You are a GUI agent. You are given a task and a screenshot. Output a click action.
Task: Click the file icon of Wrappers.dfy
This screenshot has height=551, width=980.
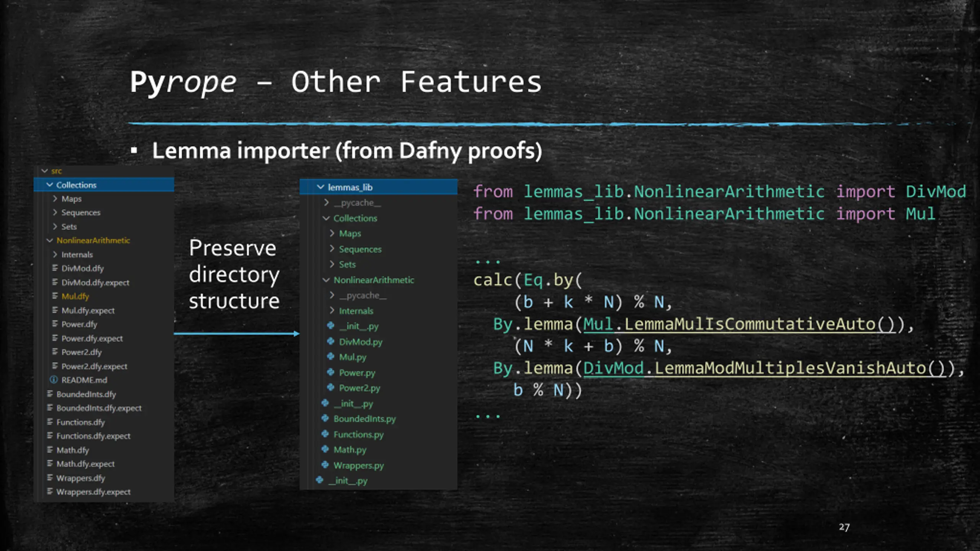pos(50,478)
